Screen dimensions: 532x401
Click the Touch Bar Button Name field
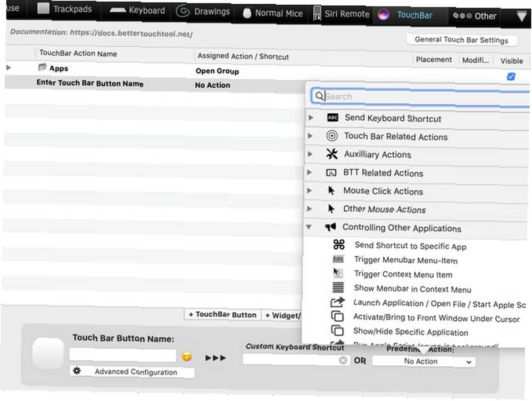point(122,355)
